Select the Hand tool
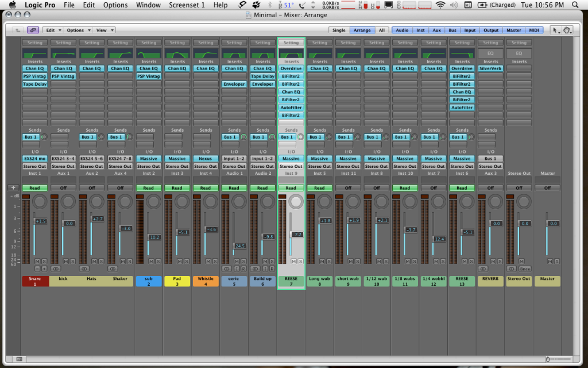This screenshot has width=588, height=368. 567,30
